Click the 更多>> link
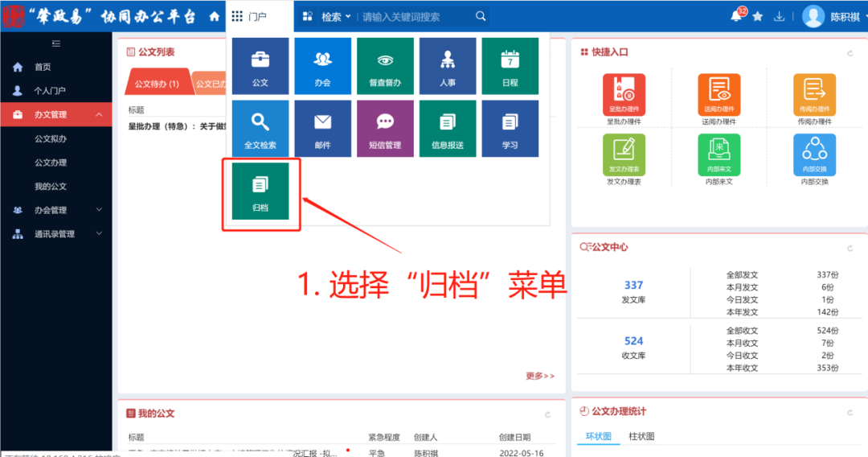Viewport: 868px width, 457px height. click(x=540, y=376)
